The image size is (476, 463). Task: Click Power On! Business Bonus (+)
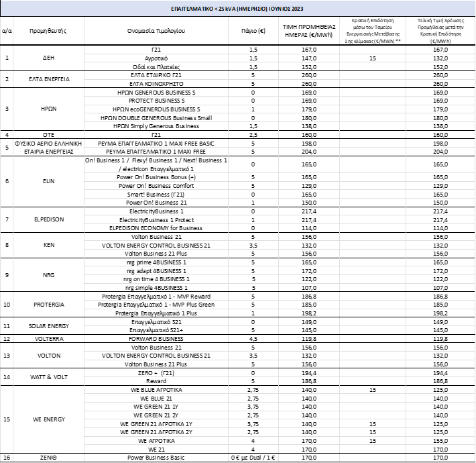[x=156, y=177]
